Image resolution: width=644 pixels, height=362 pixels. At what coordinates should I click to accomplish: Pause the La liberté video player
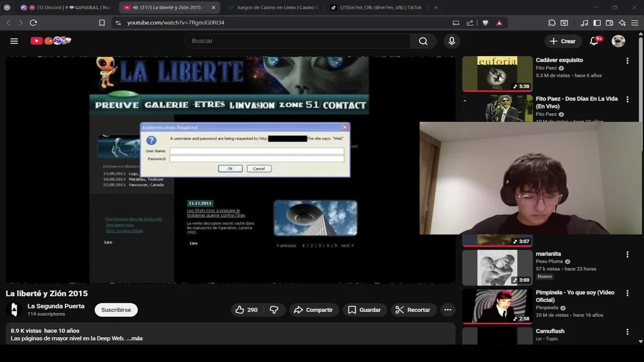coord(229,170)
